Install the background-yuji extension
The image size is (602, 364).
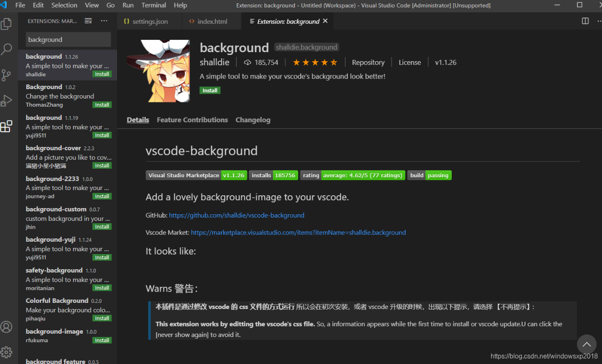point(102,257)
